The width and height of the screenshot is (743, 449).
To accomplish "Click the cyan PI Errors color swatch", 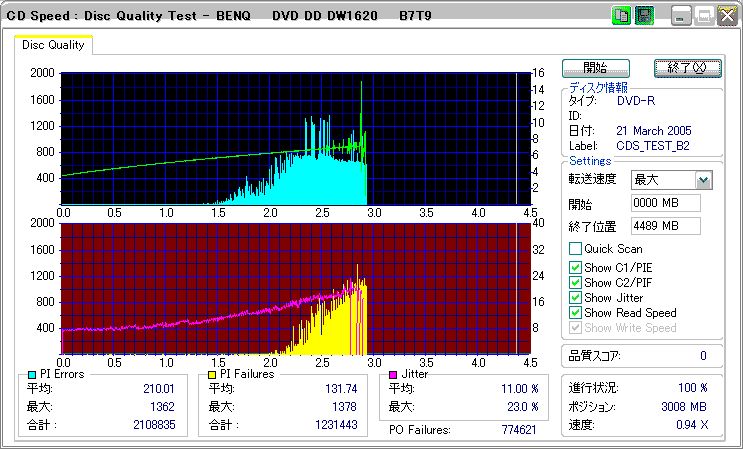I will point(32,375).
